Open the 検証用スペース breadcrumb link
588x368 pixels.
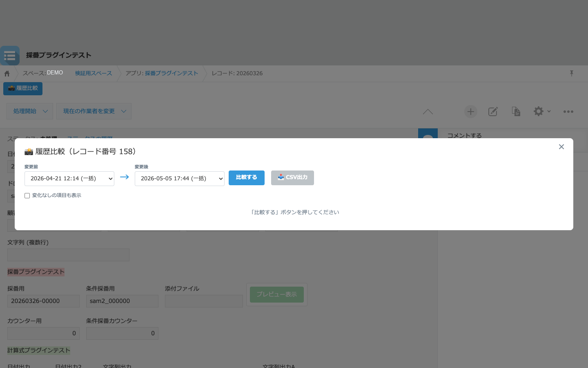[94, 73]
